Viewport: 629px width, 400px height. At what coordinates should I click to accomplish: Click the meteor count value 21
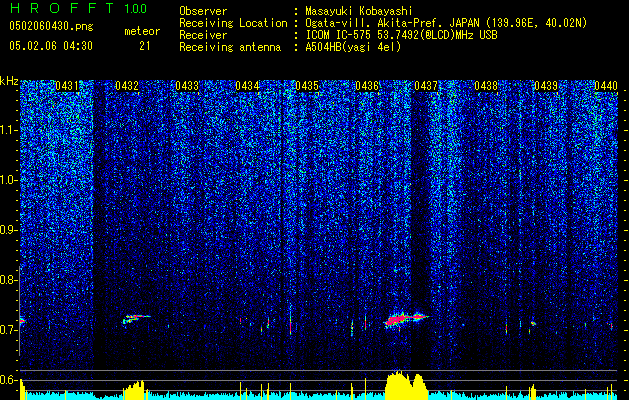[x=144, y=46]
